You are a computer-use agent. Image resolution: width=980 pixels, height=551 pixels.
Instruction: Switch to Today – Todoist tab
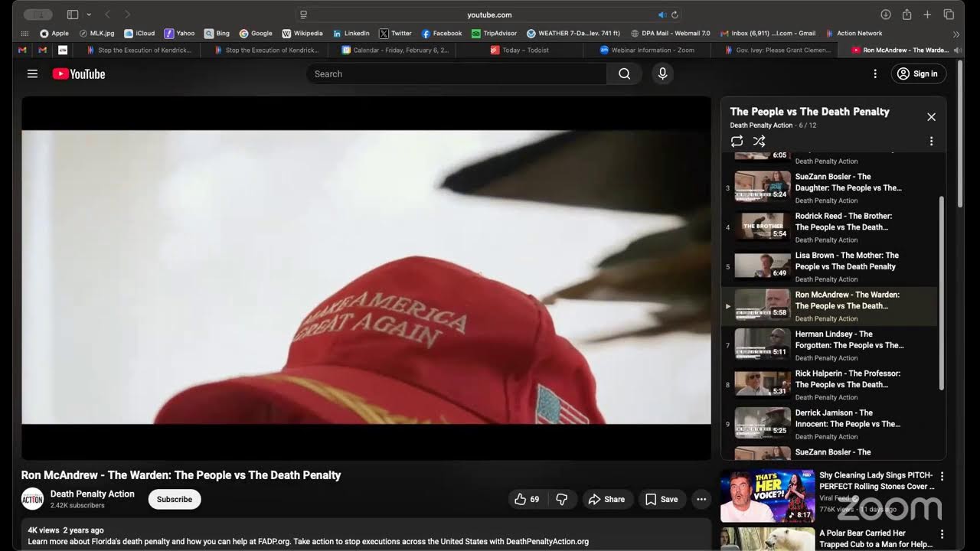[521, 50]
